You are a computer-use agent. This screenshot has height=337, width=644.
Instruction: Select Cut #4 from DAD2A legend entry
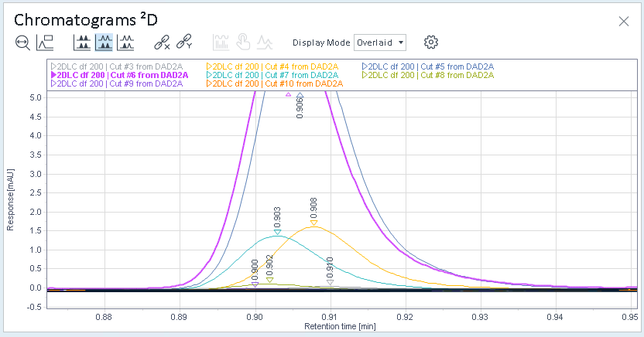pos(272,66)
